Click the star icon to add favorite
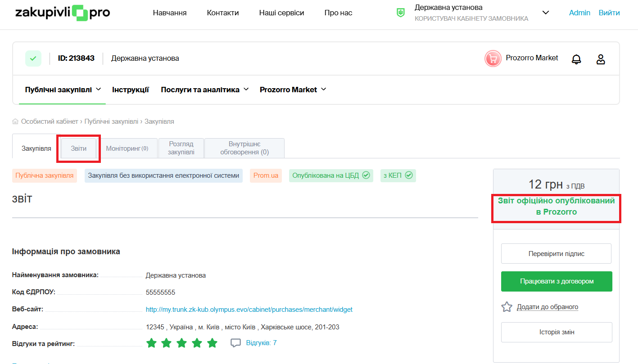Image resolution: width=638 pixels, height=364 pixels. point(507,307)
